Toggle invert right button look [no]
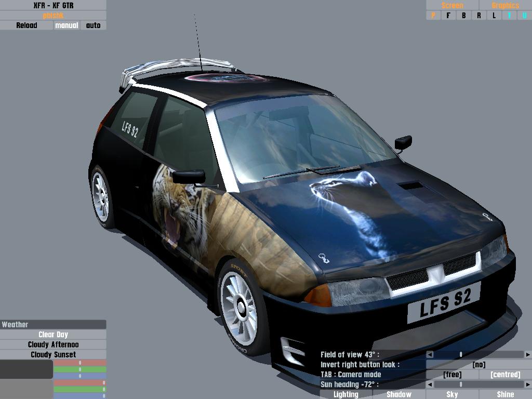 [x=479, y=364]
